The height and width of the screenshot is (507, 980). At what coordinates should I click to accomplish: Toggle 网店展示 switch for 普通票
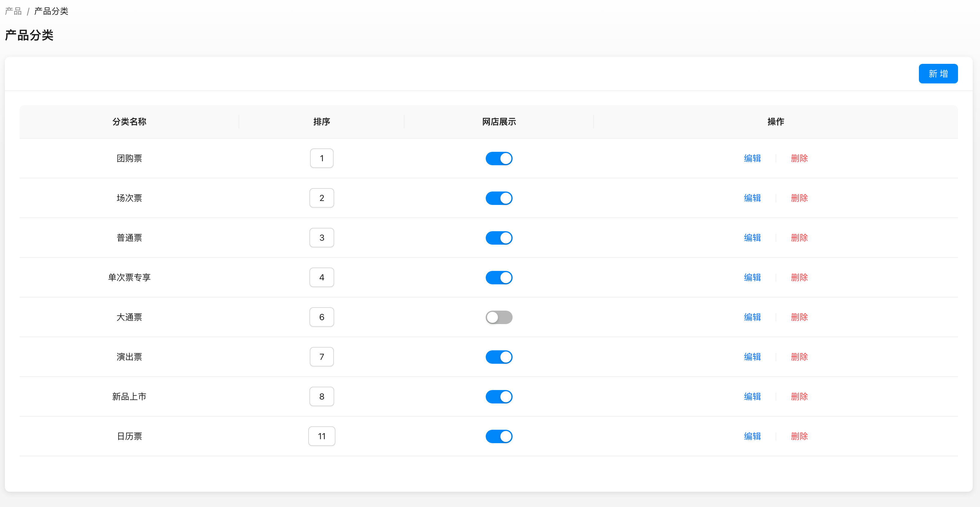499,238
